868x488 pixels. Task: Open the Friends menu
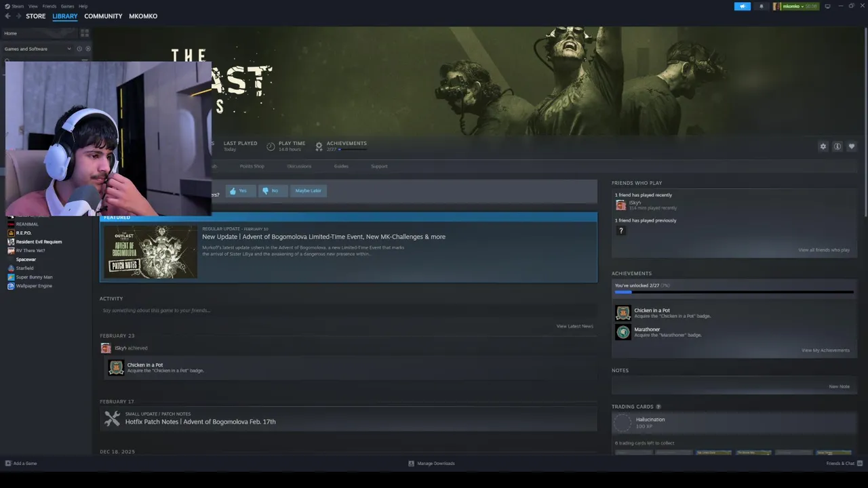pyautogui.click(x=50, y=6)
